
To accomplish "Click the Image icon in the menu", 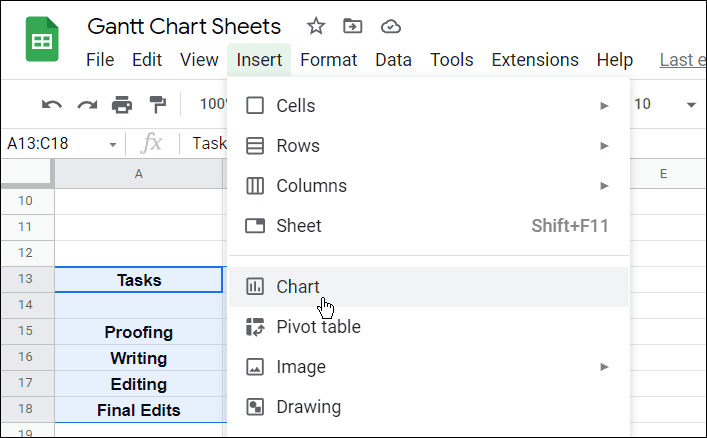I will coord(255,367).
